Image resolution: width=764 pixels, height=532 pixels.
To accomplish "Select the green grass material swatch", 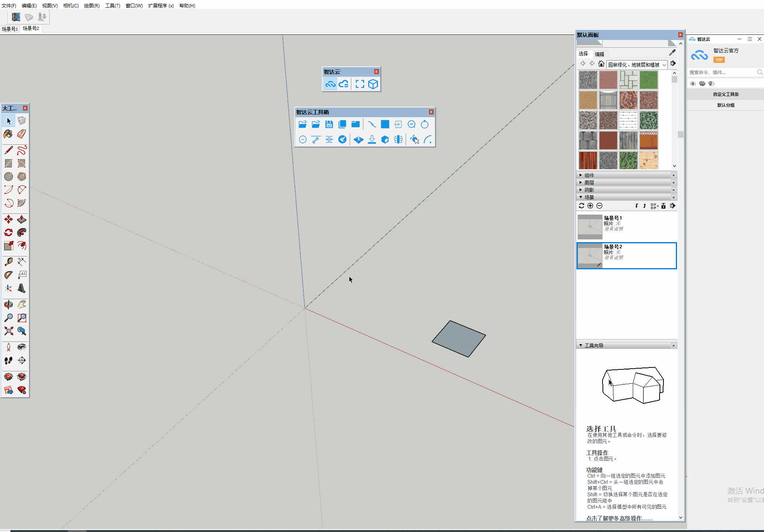I will pos(648,80).
